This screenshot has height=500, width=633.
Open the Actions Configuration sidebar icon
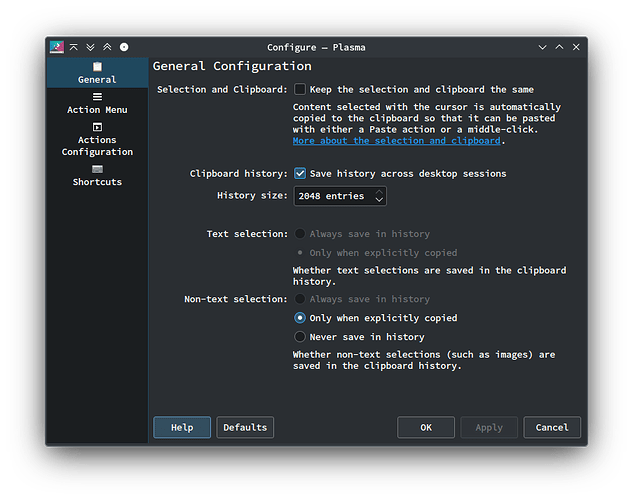coord(97,127)
